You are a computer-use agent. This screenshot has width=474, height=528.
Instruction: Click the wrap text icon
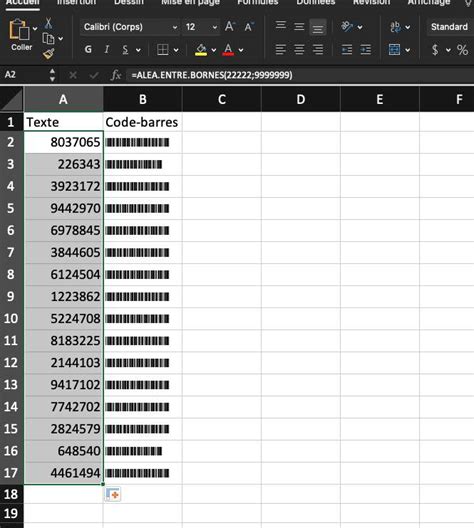pos(395,27)
